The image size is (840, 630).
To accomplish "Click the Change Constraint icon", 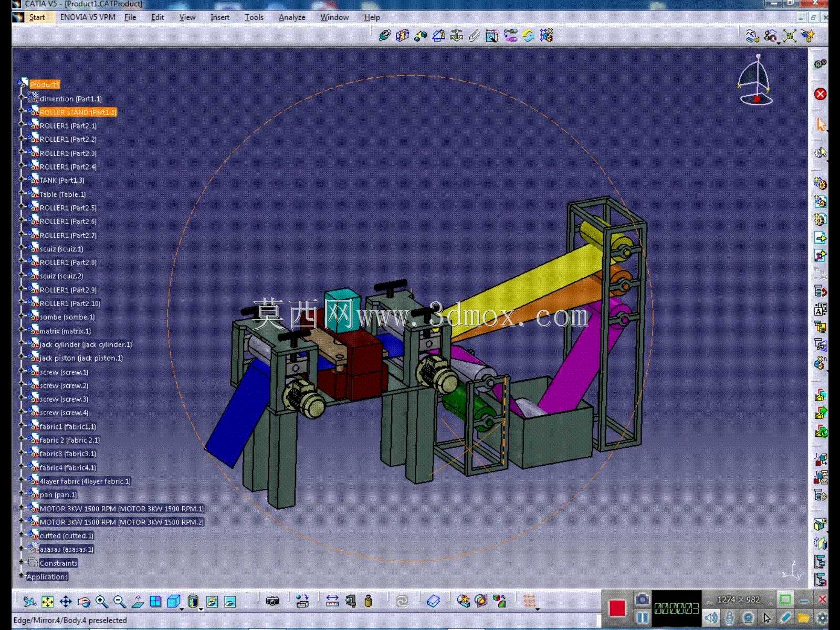I will coord(529,36).
